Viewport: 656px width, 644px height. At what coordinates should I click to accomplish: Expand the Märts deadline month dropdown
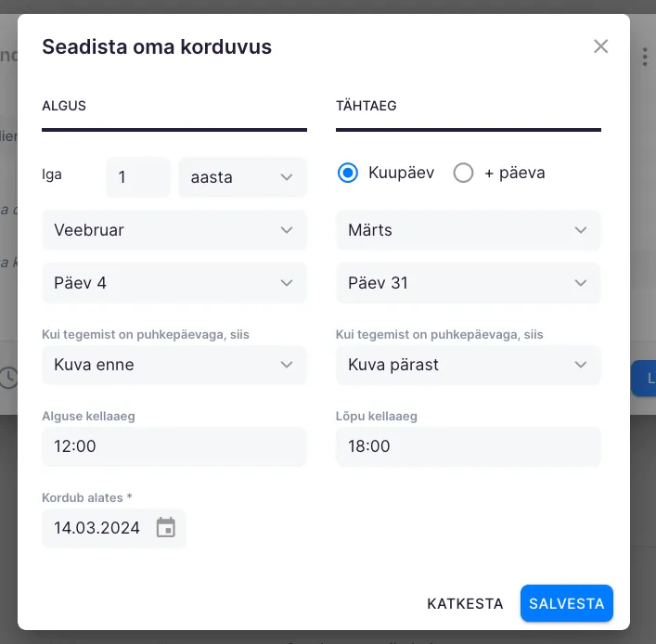point(468,230)
